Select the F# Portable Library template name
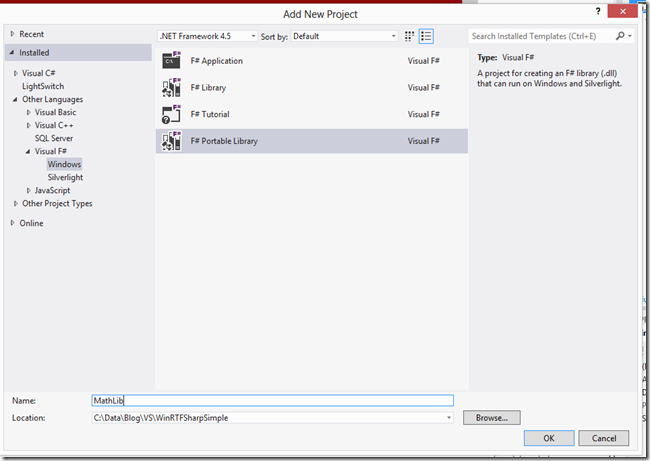This screenshot has width=650, height=461. coord(224,141)
